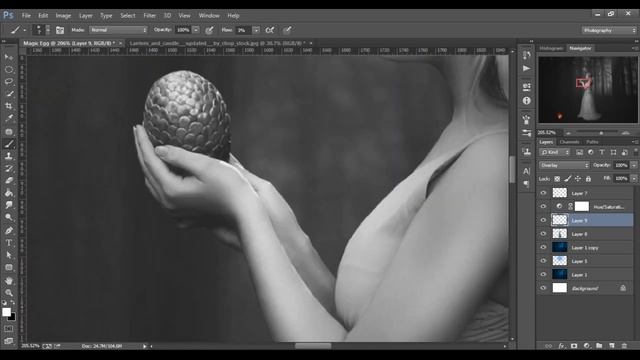The width and height of the screenshot is (640, 360).
Task: Select the Lasso tool
Action: point(9,82)
